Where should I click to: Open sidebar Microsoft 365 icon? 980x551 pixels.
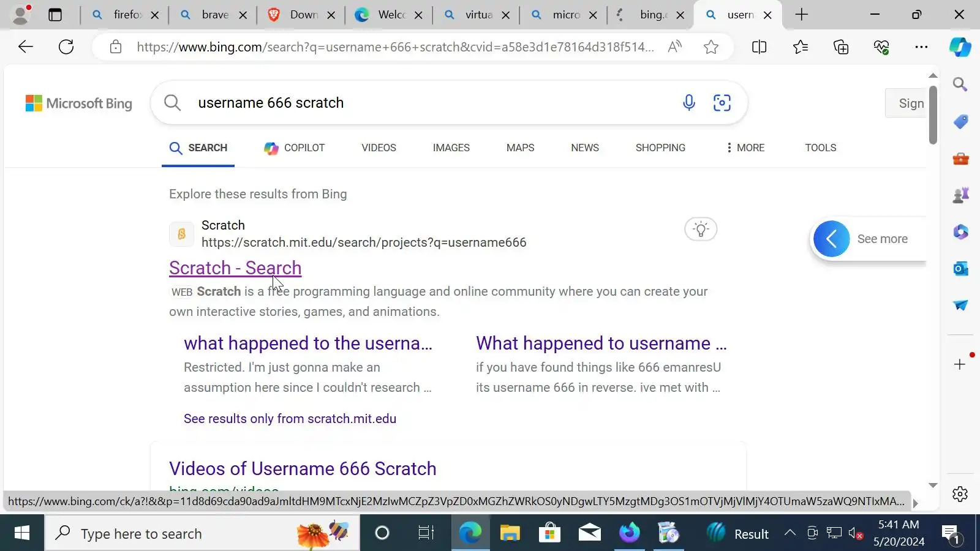(x=960, y=232)
